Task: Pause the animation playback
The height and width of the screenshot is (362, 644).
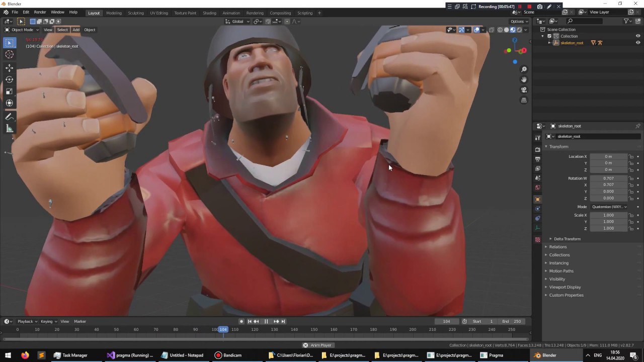Action: click(266, 321)
